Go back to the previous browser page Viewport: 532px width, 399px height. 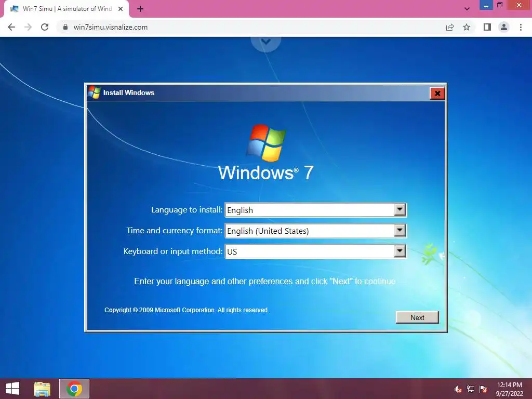click(x=11, y=27)
